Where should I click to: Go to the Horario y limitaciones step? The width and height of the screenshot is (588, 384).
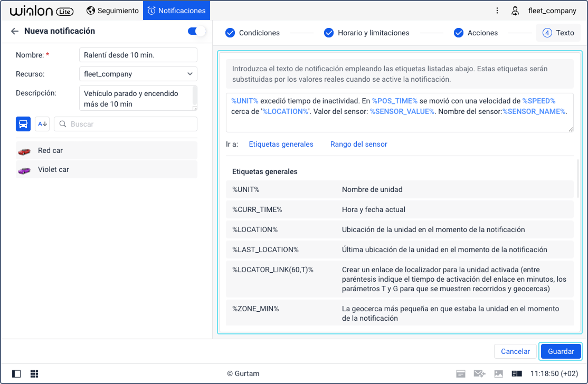coord(366,33)
